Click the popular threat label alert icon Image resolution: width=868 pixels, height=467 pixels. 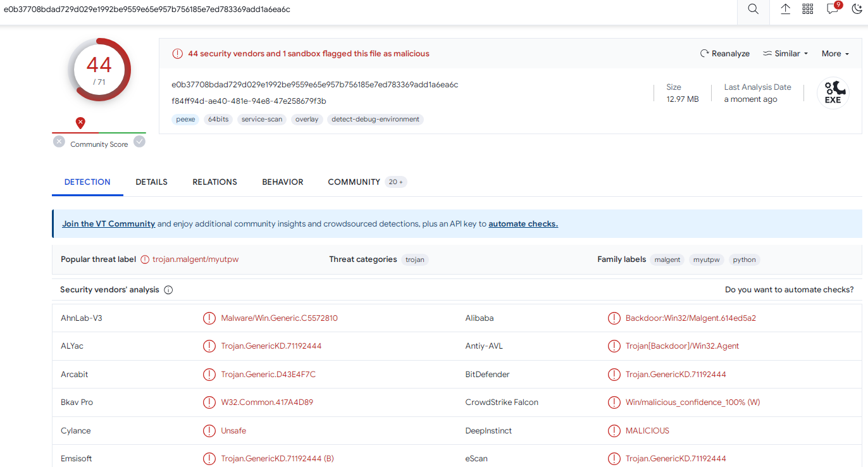[145, 259]
